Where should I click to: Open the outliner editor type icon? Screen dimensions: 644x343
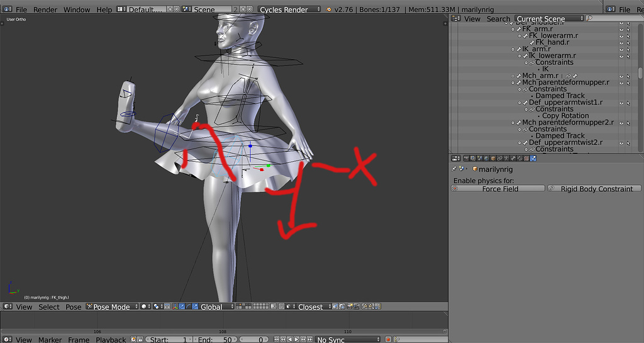(x=456, y=18)
